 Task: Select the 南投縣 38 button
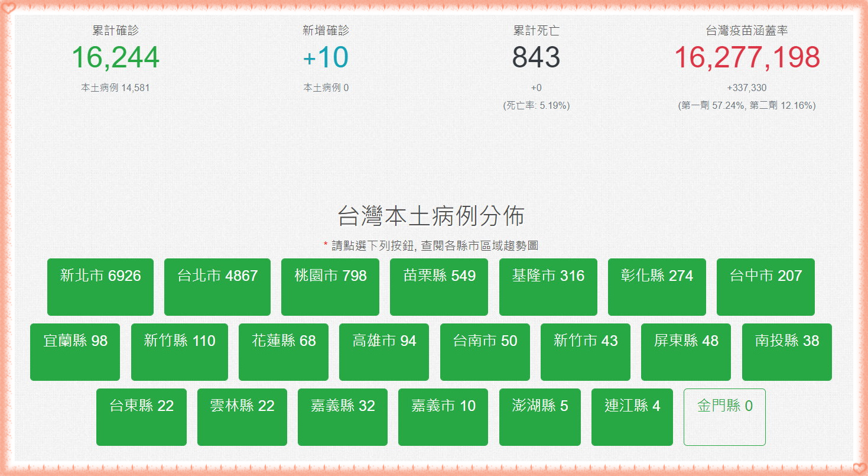coord(787,352)
